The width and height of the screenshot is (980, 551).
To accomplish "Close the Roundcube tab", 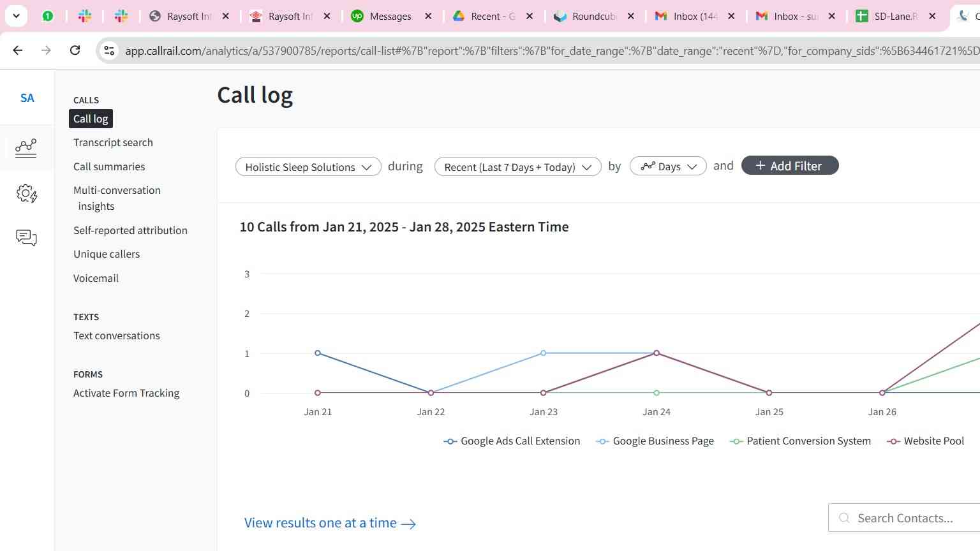I will point(631,16).
